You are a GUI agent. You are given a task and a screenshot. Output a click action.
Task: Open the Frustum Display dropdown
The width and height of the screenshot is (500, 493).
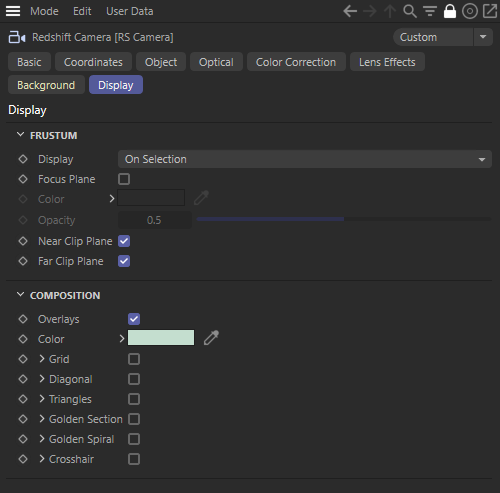click(305, 159)
